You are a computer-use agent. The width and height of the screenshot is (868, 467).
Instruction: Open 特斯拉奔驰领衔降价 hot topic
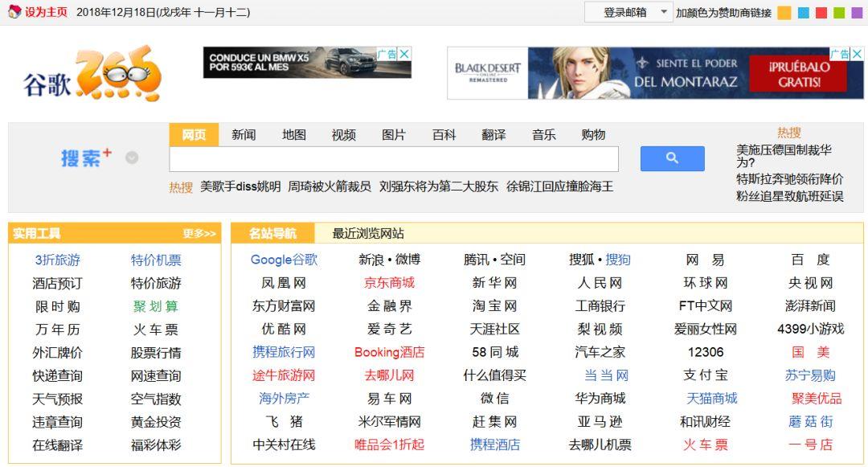click(x=790, y=179)
